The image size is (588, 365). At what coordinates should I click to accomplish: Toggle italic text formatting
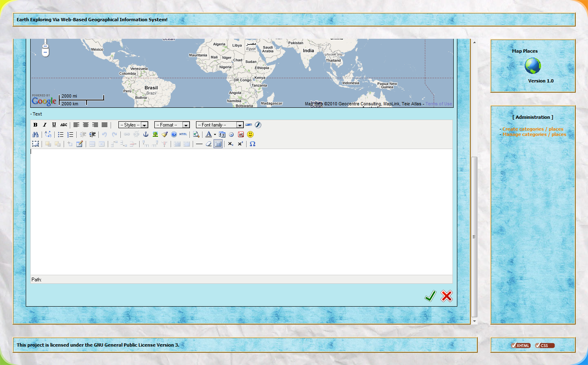pyautogui.click(x=45, y=125)
